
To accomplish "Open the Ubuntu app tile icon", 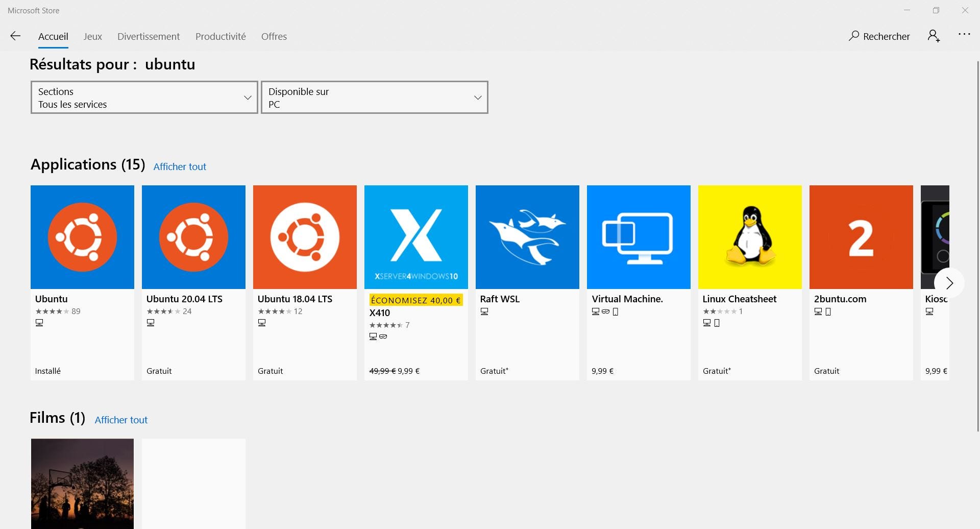I will pyautogui.click(x=82, y=237).
